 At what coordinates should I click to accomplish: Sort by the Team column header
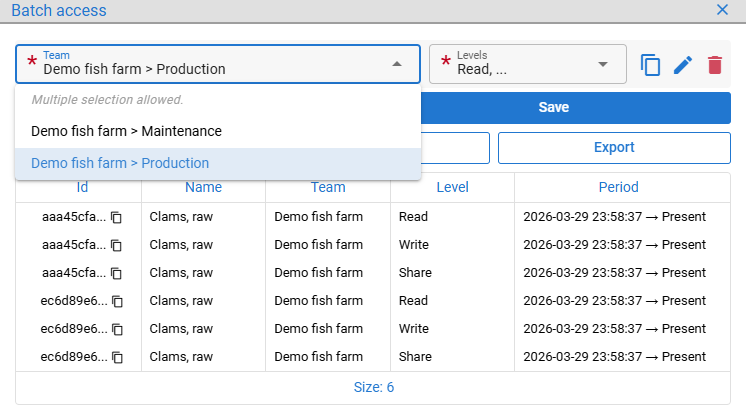(x=328, y=187)
